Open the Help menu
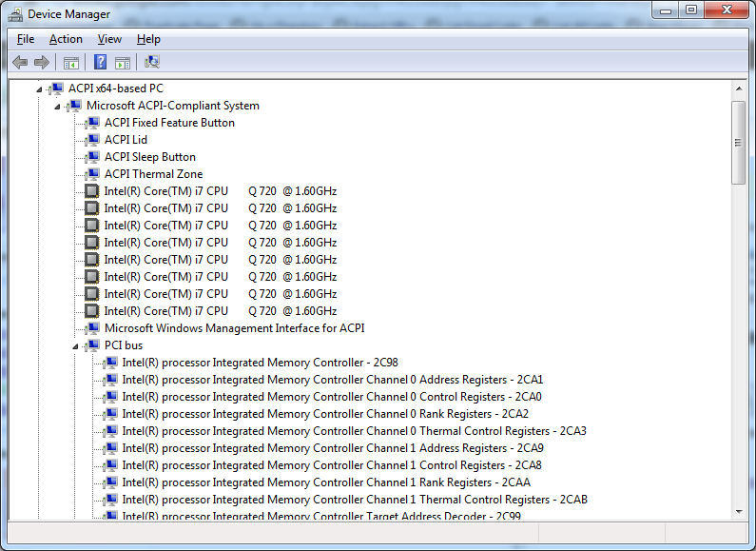Image resolution: width=756 pixels, height=551 pixels. (148, 39)
